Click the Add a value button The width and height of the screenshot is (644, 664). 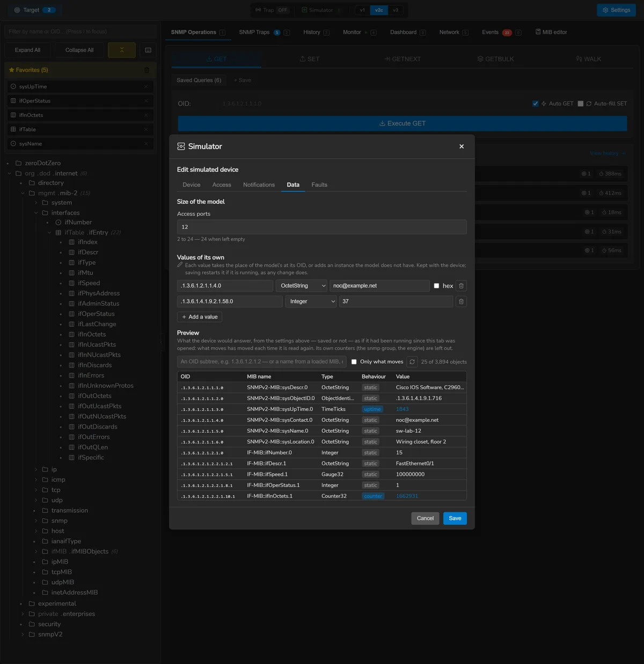[200, 317]
